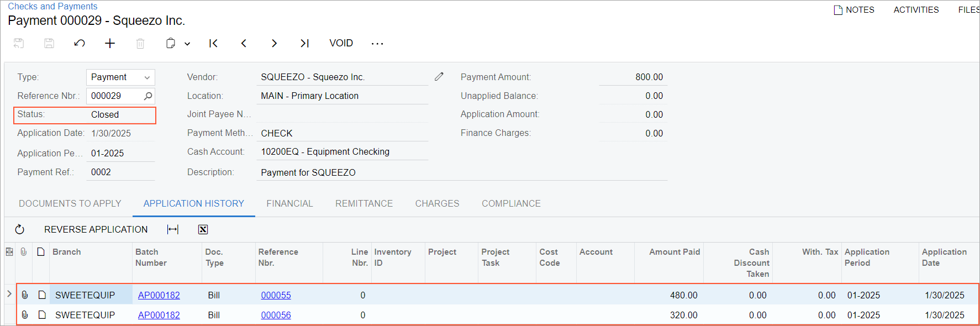Open the more actions ellipsis menu
Viewport: 980px width, 326px height.
377,44
